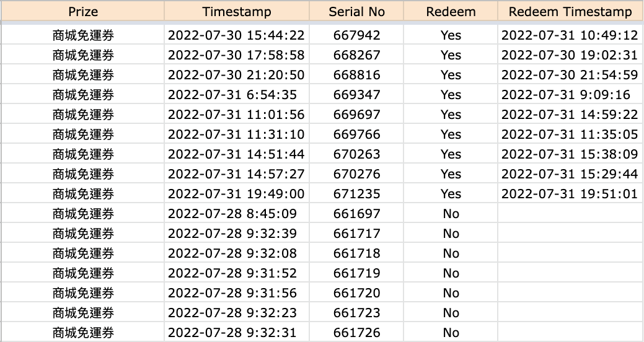Select the Redeem column header
Viewport: 644px width, 342px height.
tap(451, 12)
